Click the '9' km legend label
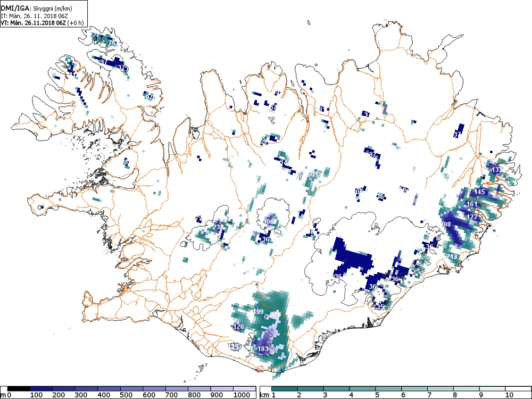532x399 pixels. pyautogui.click(x=481, y=395)
